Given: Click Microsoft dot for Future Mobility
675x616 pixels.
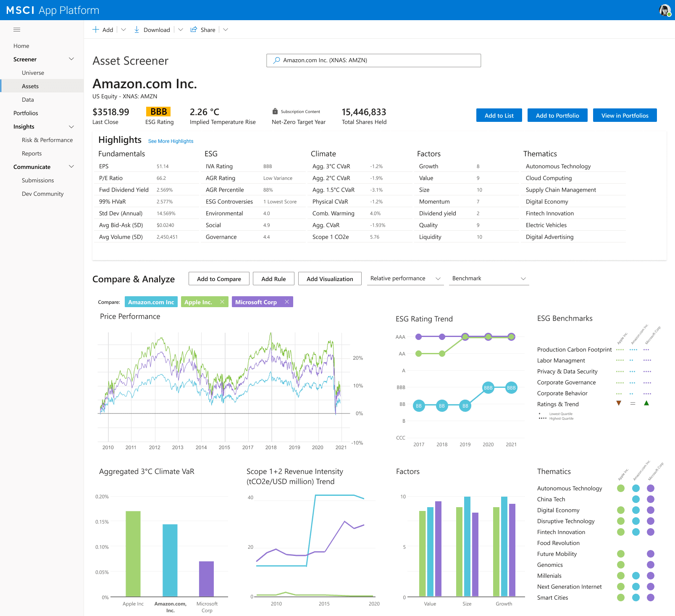Looking at the screenshot, I should point(651,554).
